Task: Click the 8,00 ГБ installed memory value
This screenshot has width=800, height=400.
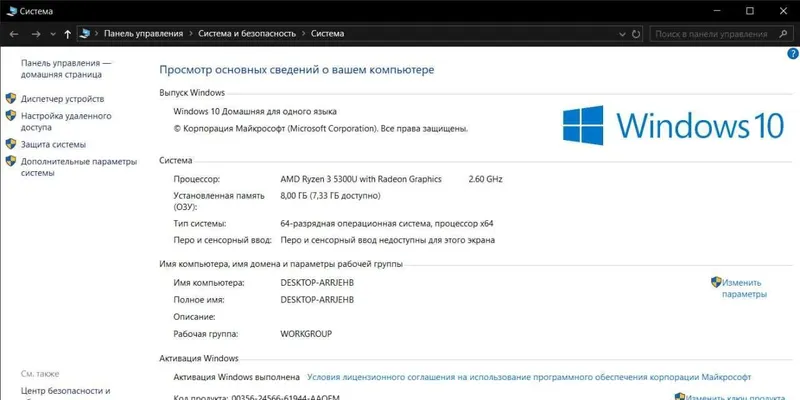Action: click(x=331, y=195)
